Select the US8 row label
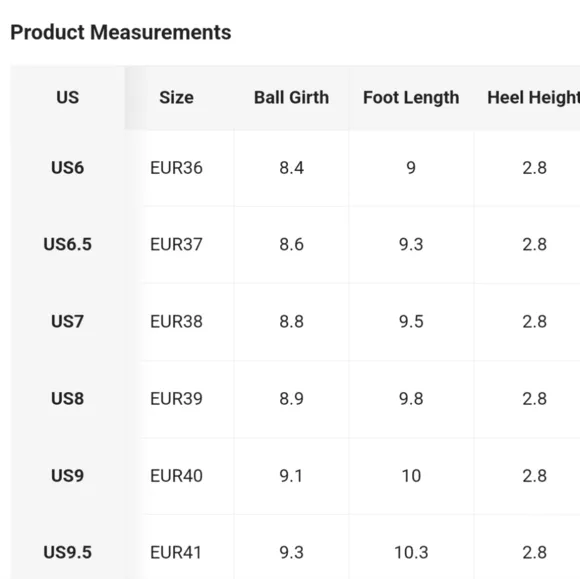Screen dimensions: 580x579 68,399
